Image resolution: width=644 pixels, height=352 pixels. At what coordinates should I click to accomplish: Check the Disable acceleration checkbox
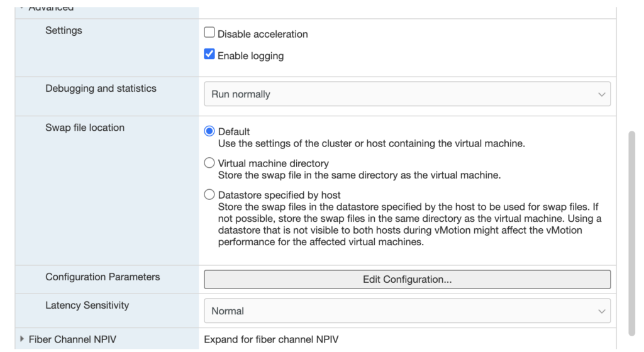[x=209, y=33]
